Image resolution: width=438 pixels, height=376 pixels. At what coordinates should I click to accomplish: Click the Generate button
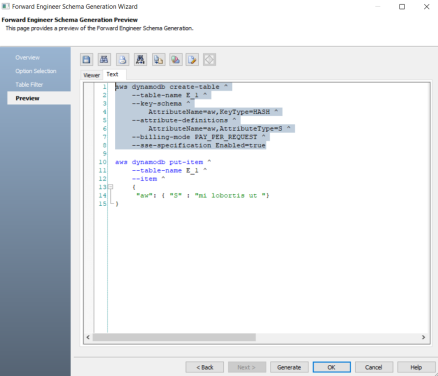289,367
